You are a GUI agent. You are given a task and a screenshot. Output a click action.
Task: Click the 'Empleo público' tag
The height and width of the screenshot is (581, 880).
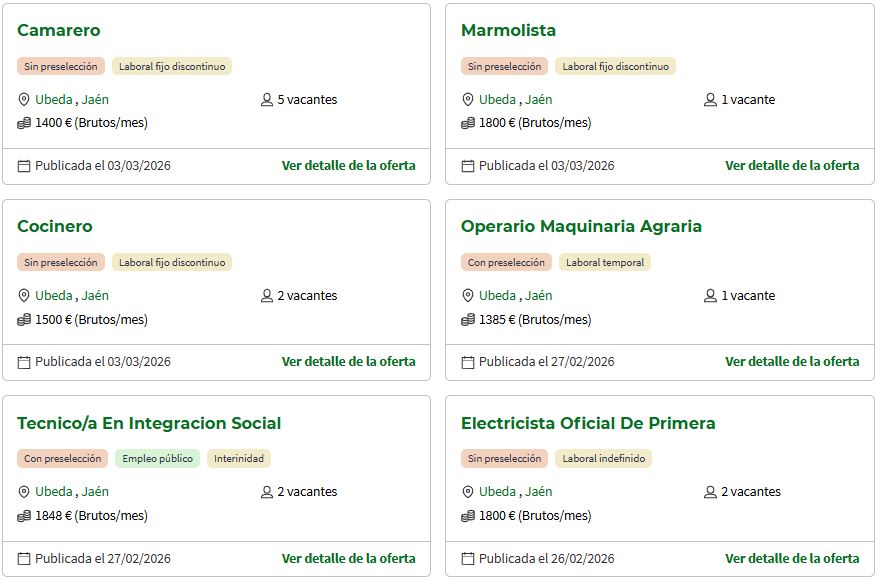(x=157, y=459)
